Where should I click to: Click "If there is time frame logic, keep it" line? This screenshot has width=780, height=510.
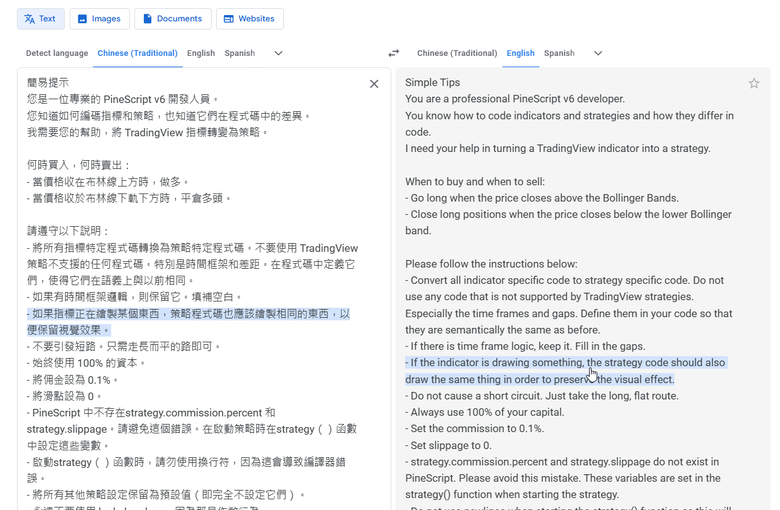coord(525,346)
